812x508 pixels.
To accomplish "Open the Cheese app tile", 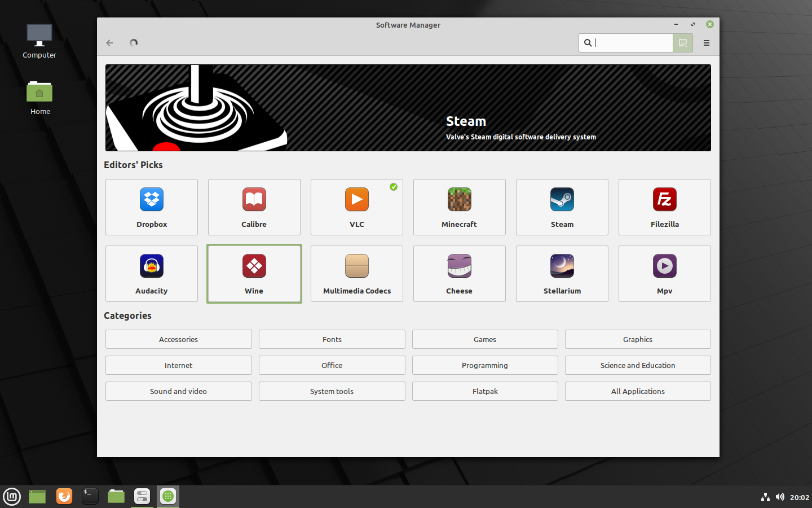I will pos(460,274).
